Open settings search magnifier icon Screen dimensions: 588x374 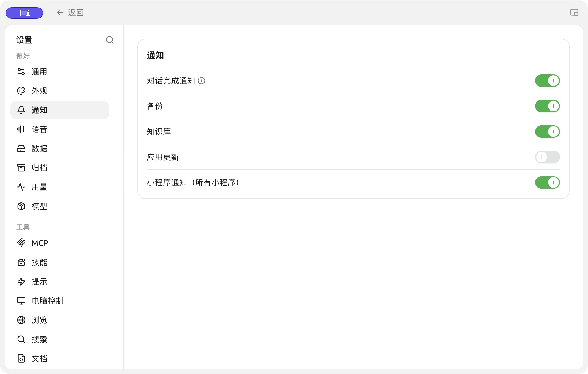pos(110,40)
